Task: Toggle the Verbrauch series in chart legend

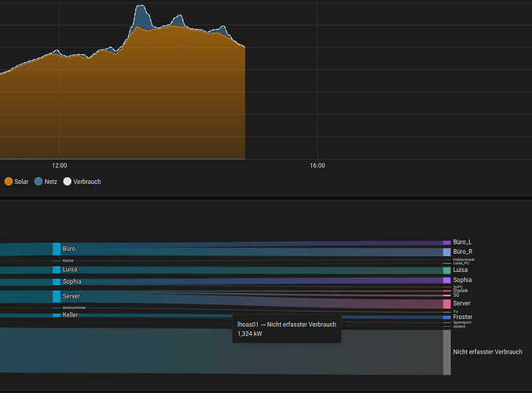Action: tap(82, 182)
